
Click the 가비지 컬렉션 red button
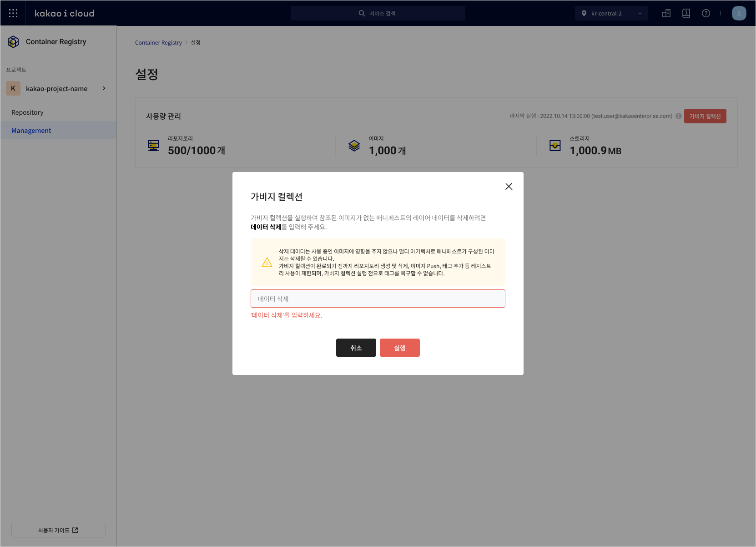705,116
